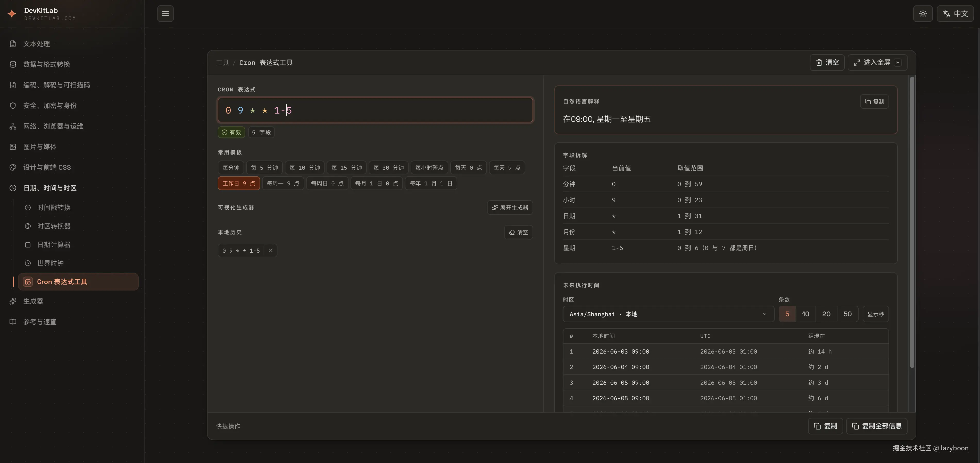
Task: Select Cron 表达式工具 in sidebar
Action: [78, 282]
